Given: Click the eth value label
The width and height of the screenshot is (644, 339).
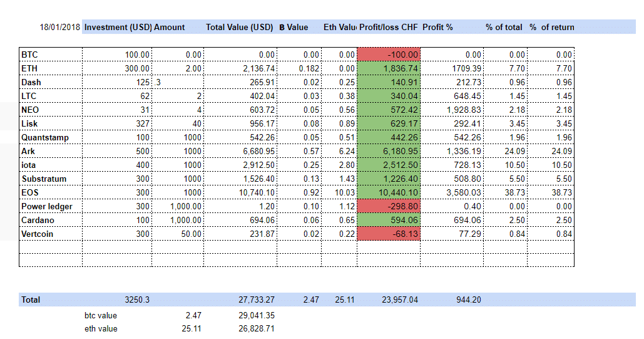Looking at the screenshot, I should click(101, 329).
